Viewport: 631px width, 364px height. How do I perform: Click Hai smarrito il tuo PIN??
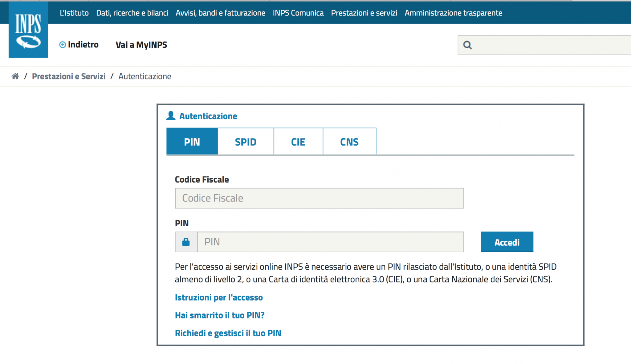219,315
